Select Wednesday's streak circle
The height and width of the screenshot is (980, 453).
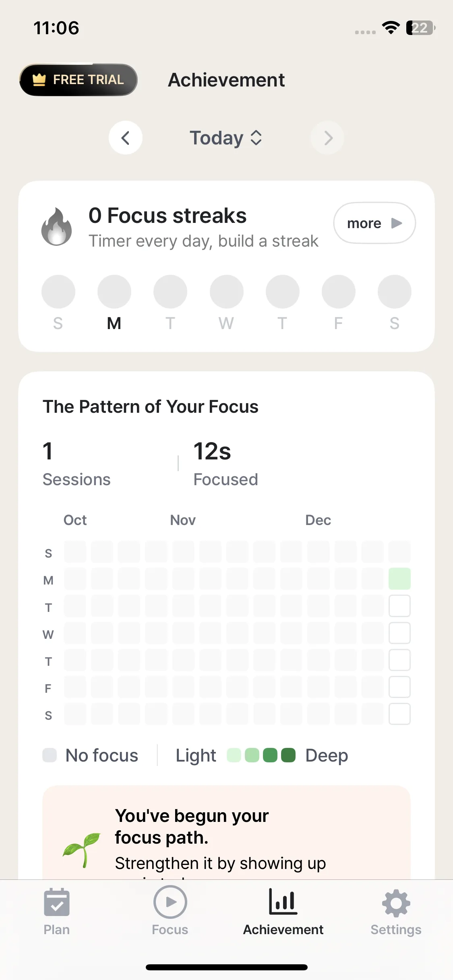tap(226, 292)
